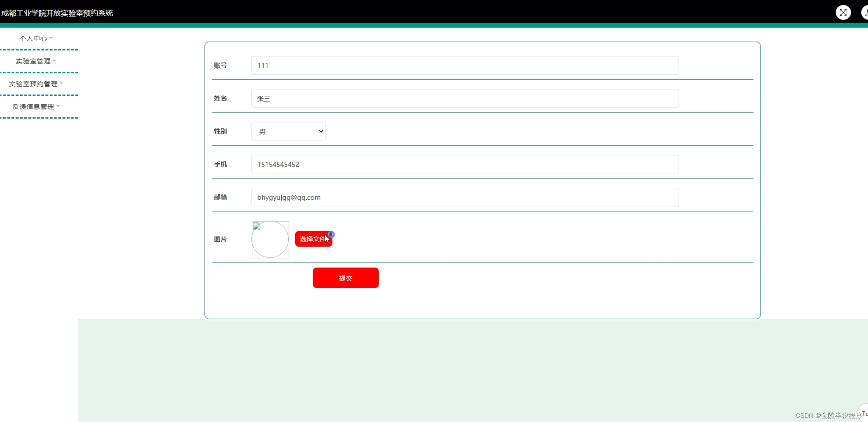Open the 反馈信息管理 sidebar menu
Image resolution: width=868 pixels, height=422 pixels.
33,106
